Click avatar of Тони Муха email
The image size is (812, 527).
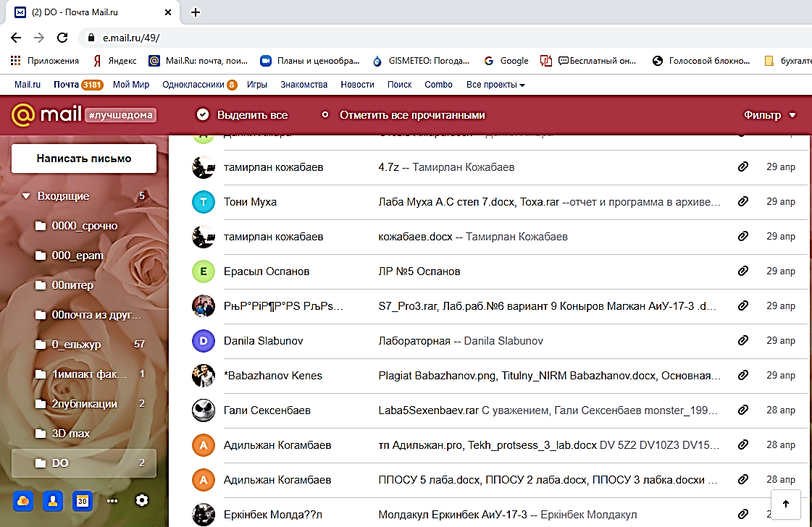[x=204, y=202]
